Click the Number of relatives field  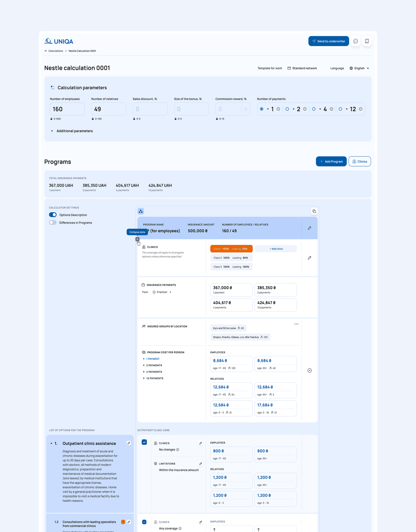(x=109, y=109)
